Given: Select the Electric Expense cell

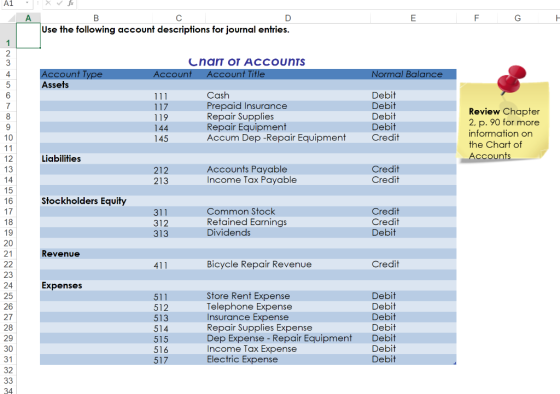Looking at the screenshot, I should click(x=288, y=359).
